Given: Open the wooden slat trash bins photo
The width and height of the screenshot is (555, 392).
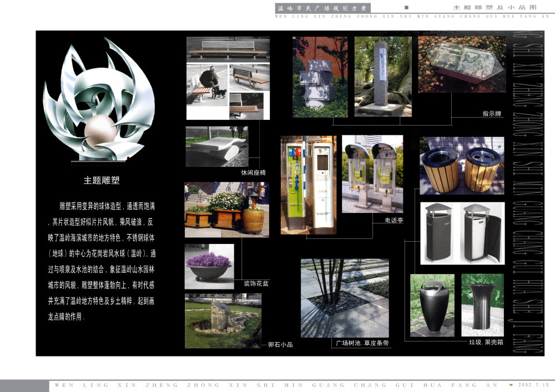Looking at the screenshot, I should [462, 165].
